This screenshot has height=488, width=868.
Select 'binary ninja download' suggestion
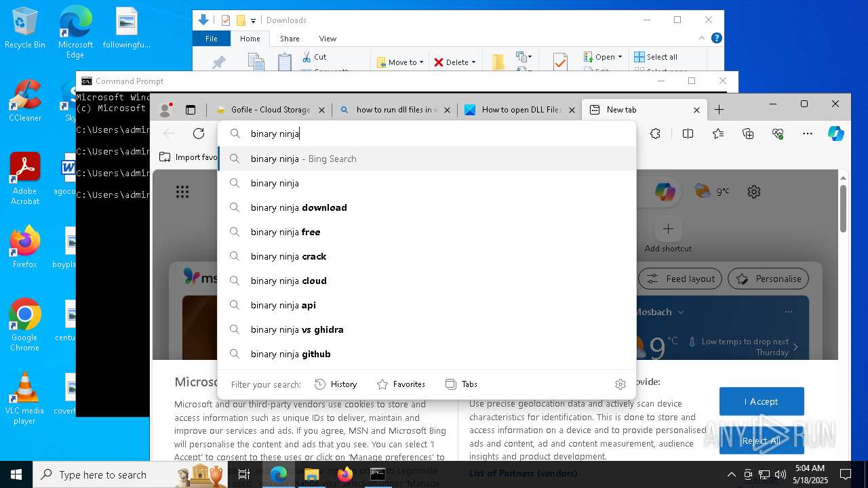427,207
